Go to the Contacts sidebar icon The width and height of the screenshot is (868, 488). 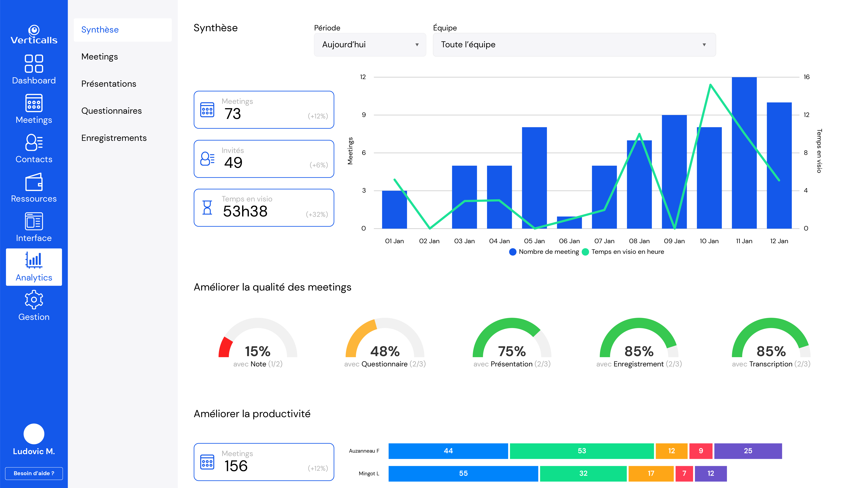(x=34, y=142)
